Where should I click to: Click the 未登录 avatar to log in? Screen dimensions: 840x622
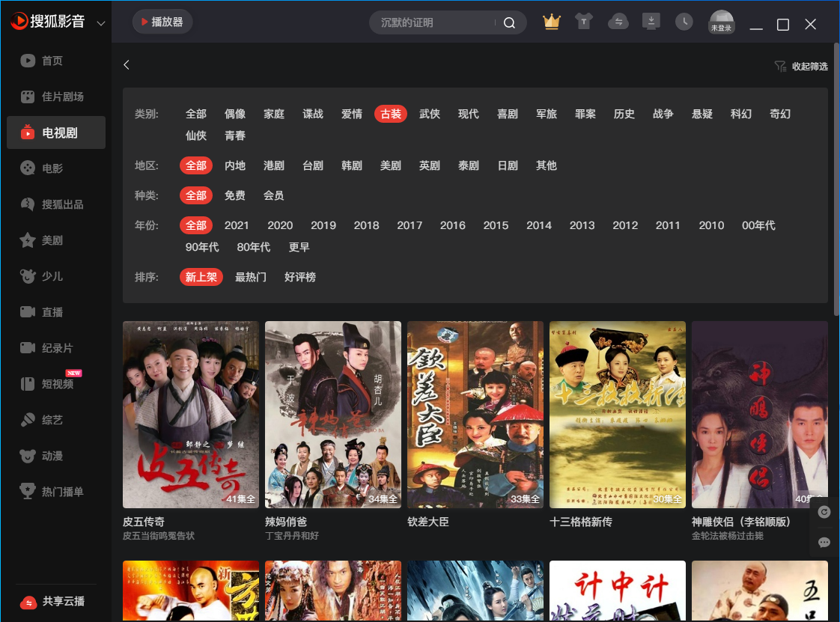coord(721,22)
